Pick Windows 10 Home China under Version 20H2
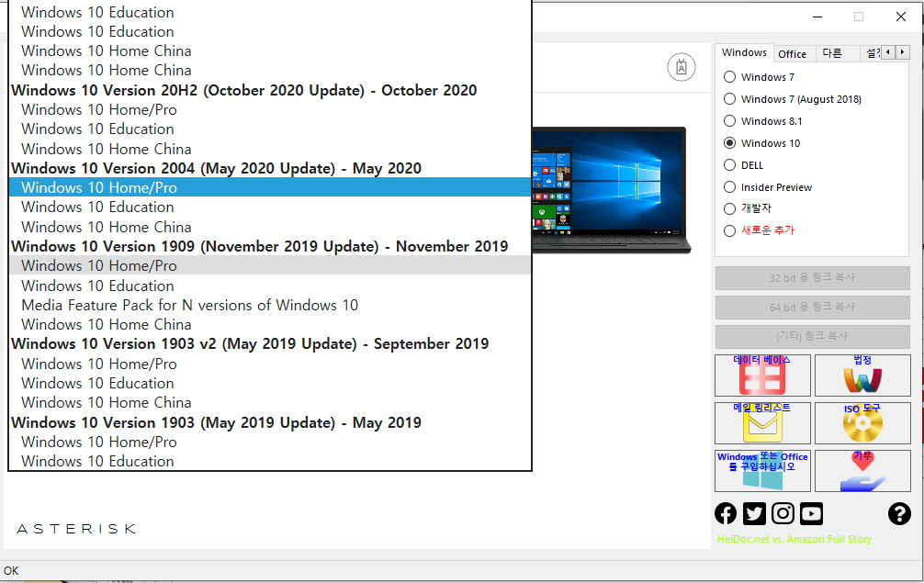924x583 pixels. click(x=270, y=149)
